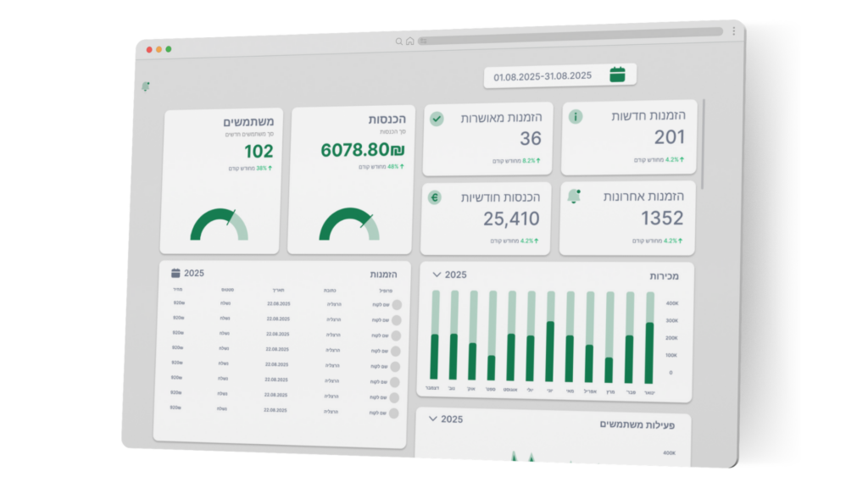Click the rightmost bar in sales chart

[649, 339]
